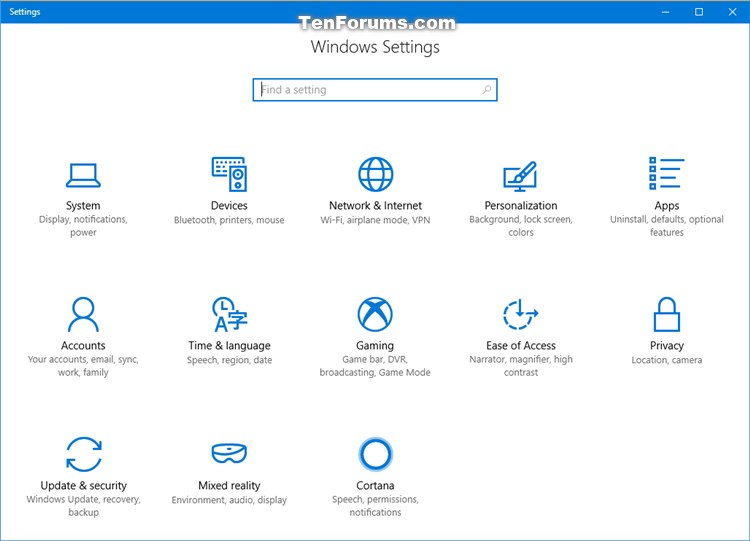Image resolution: width=750 pixels, height=541 pixels.
Task: Select the Time & language label
Action: coord(230,345)
